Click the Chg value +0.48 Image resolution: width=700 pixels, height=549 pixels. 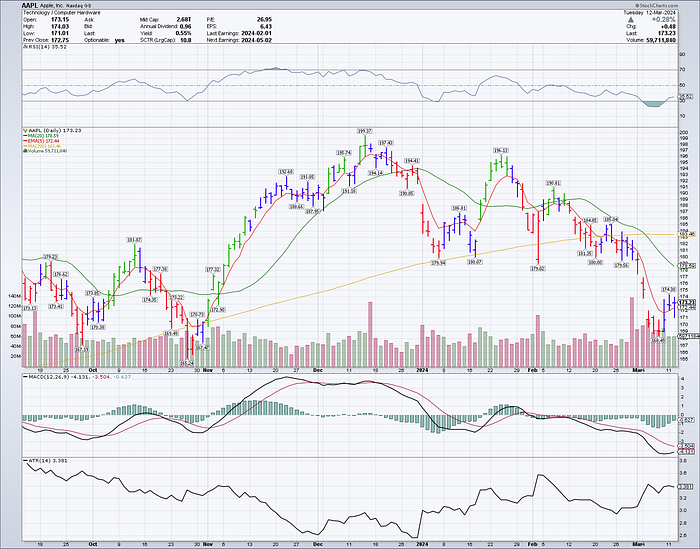(669, 26)
